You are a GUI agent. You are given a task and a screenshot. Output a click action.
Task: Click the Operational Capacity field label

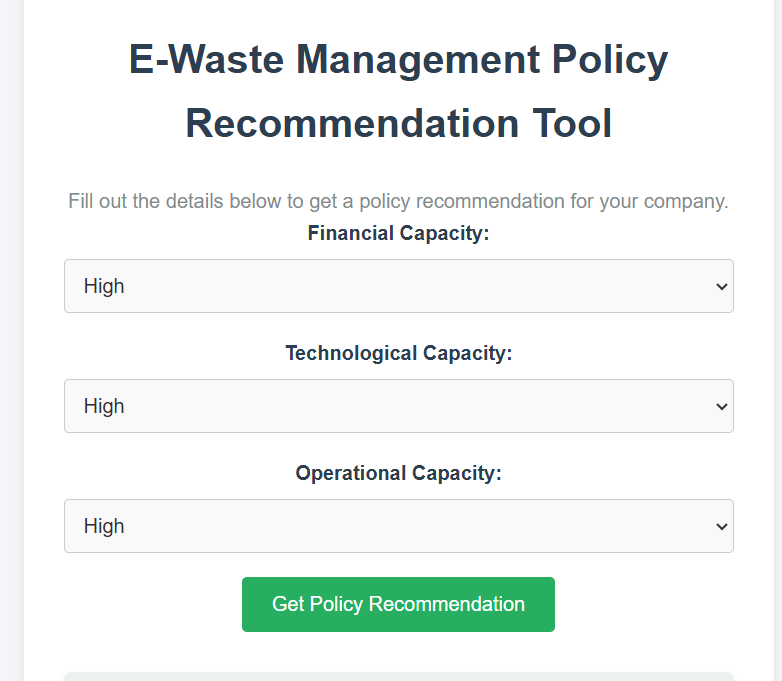click(x=398, y=474)
